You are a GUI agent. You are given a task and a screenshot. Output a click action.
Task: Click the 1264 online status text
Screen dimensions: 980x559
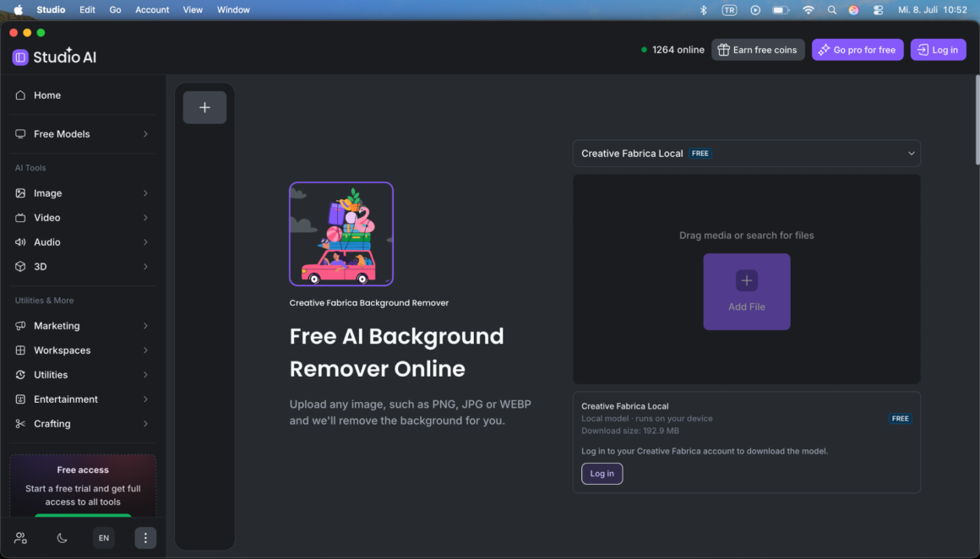point(678,50)
